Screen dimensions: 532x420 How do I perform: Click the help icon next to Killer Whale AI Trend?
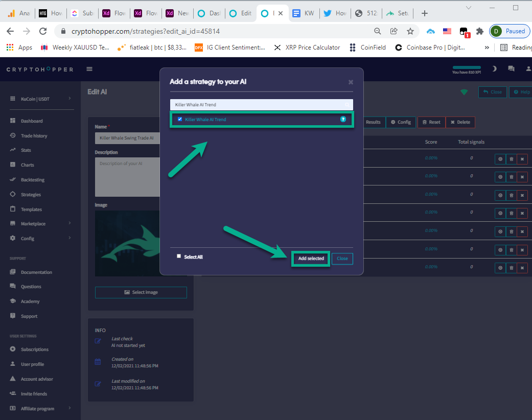343,119
